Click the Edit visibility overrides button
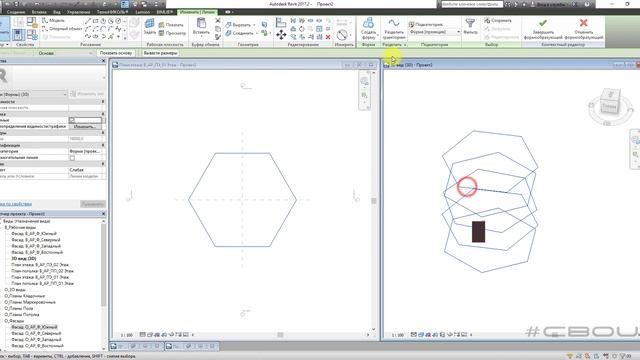Screen dimensions: 640x360 [x=85, y=127]
